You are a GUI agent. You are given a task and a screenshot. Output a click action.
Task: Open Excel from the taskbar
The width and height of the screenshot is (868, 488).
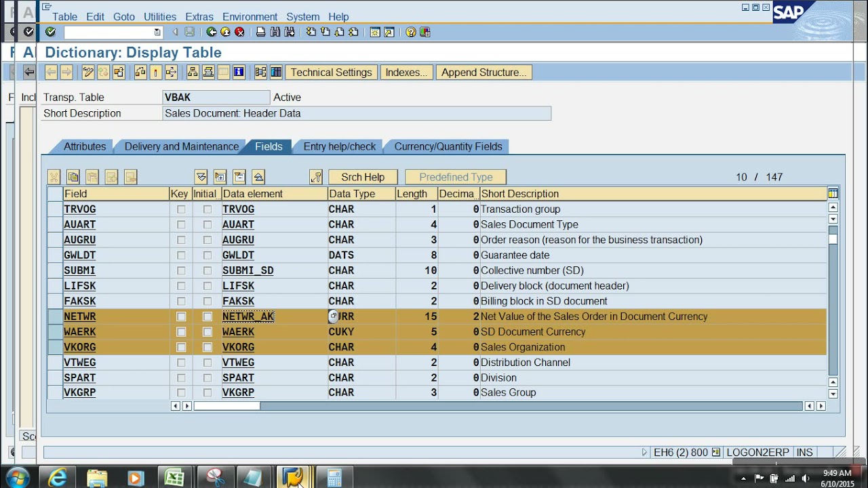[175, 478]
